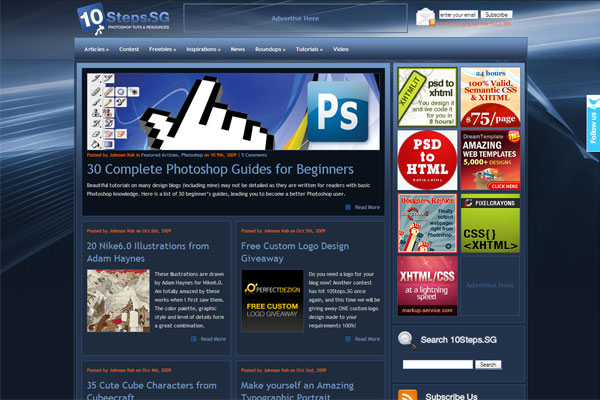This screenshot has width=600, height=400.
Task: Click Posted by Johnson Koh Oct 6th line
Action: point(129,231)
